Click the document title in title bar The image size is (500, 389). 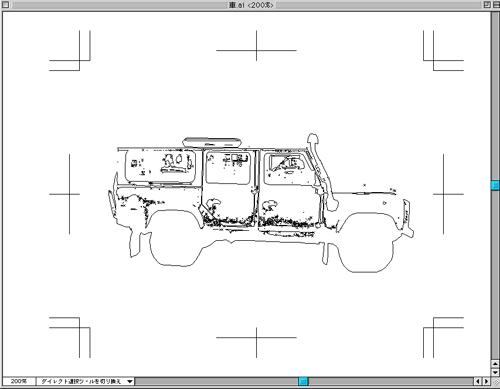[x=251, y=5]
